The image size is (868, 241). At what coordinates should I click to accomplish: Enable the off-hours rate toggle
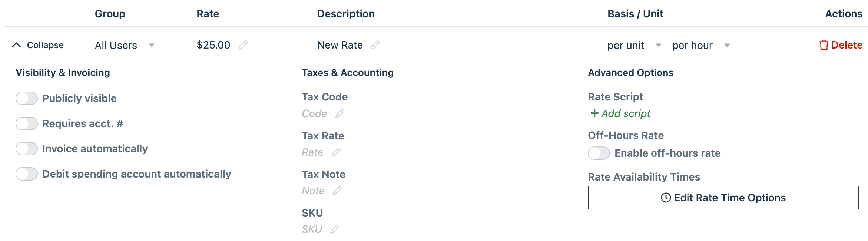(599, 153)
